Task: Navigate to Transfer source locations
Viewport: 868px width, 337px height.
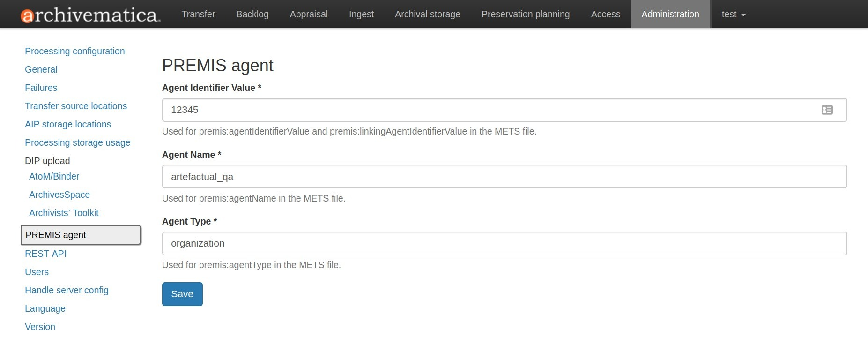Action: pyautogui.click(x=76, y=106)
